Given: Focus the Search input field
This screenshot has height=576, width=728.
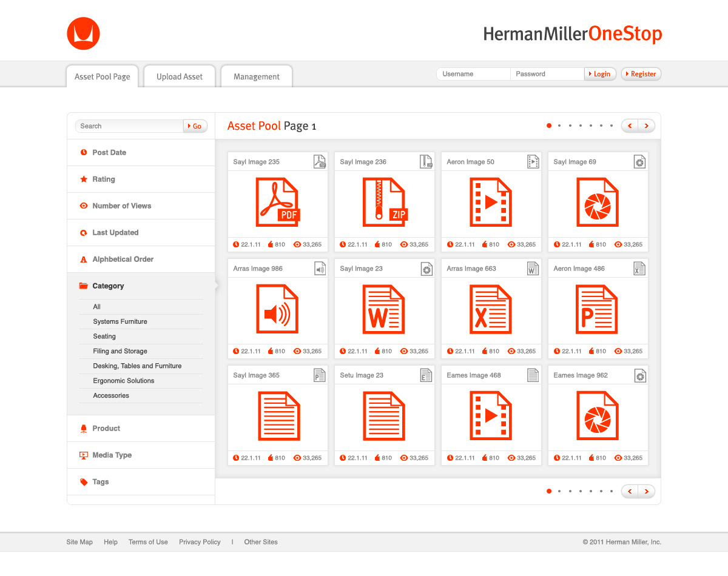Looking at the screenshot, I should [x=129, y=126].
